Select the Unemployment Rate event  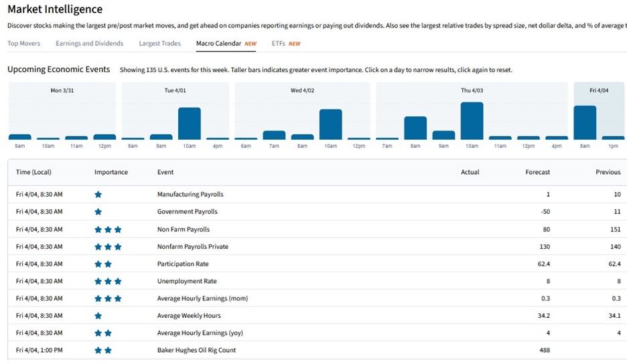pos(187,281)
